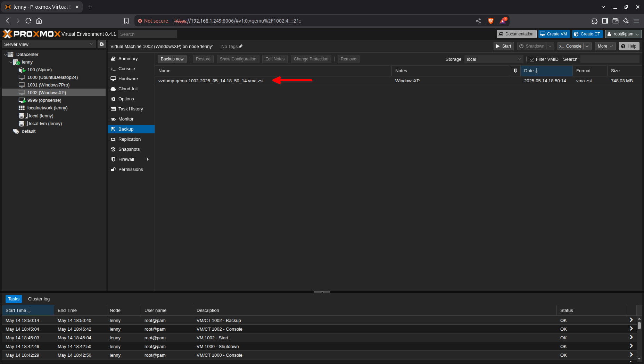644x364 pixels.
Task: Click the Brave Shields icon
Action: [x=491, y=21]
